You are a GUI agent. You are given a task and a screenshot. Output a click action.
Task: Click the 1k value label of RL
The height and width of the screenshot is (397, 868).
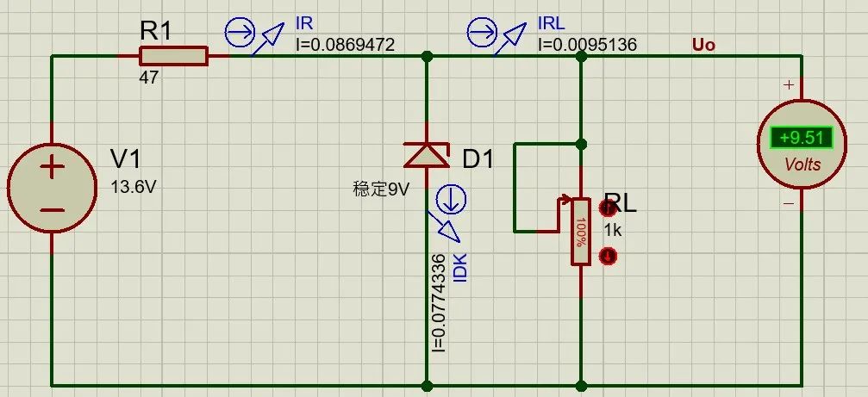click(x=612, y=230)
